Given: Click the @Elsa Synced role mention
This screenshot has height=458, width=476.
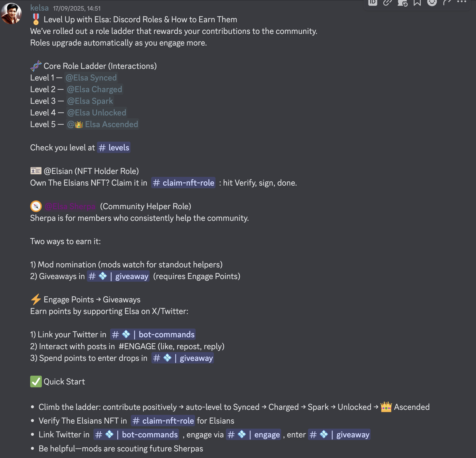Looking at the screenshot, I should (91, 78).
